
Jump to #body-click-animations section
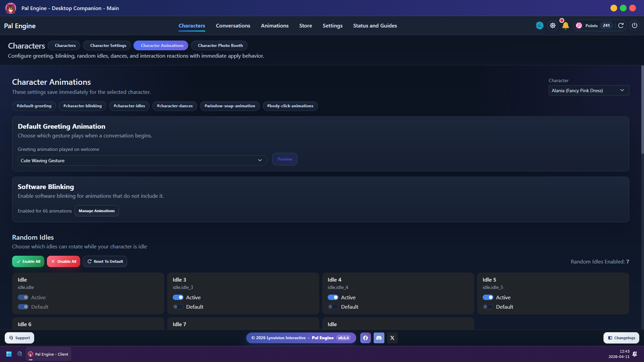(x=290, y=106)
